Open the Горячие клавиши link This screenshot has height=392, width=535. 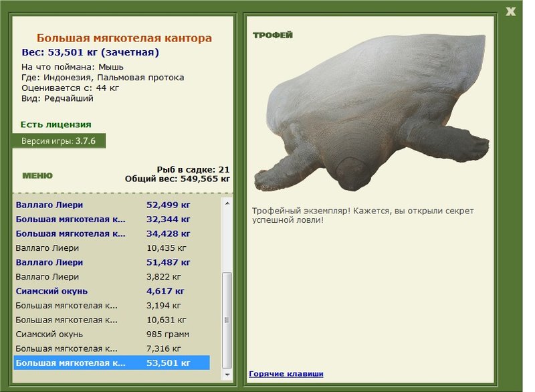[286, 374]
